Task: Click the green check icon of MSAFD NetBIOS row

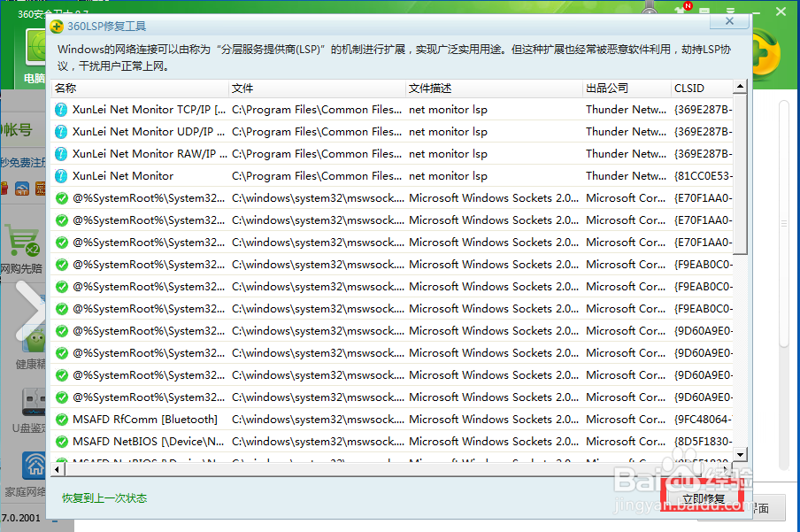Action: 62,442
